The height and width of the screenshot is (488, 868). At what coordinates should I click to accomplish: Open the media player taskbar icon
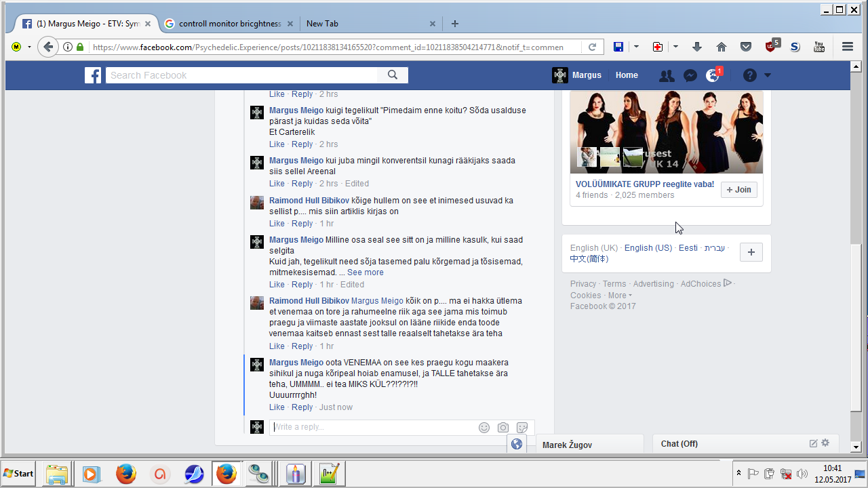(92, 473)
